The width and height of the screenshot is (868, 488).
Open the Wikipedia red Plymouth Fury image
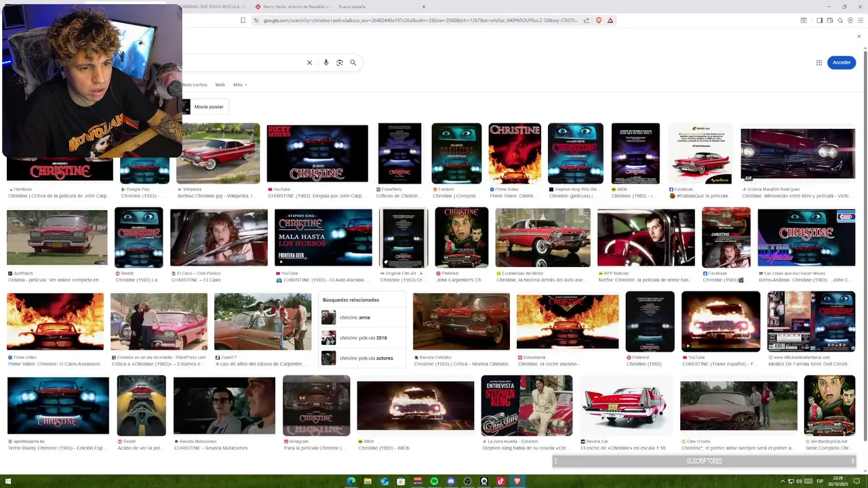pos(218,153)
